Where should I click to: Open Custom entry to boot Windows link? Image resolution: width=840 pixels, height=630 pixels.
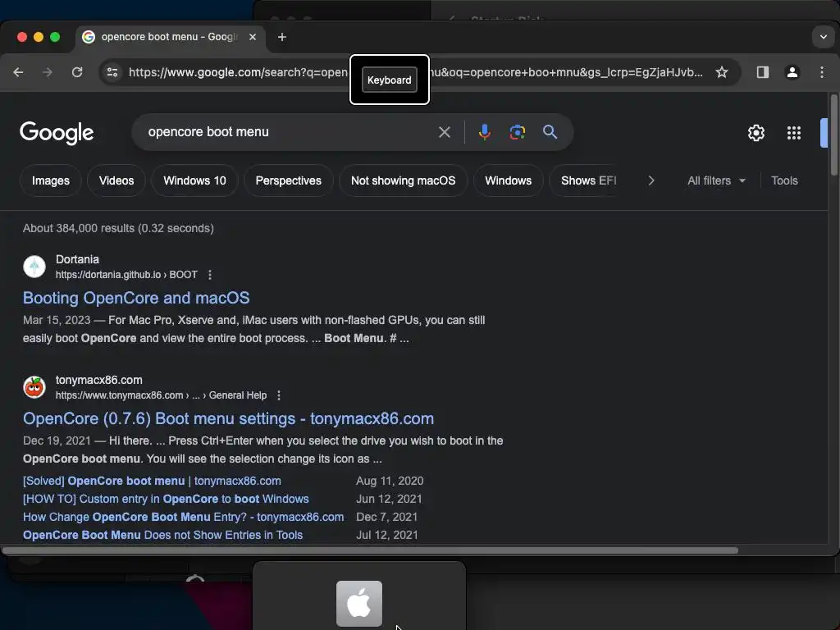point(166,500)
